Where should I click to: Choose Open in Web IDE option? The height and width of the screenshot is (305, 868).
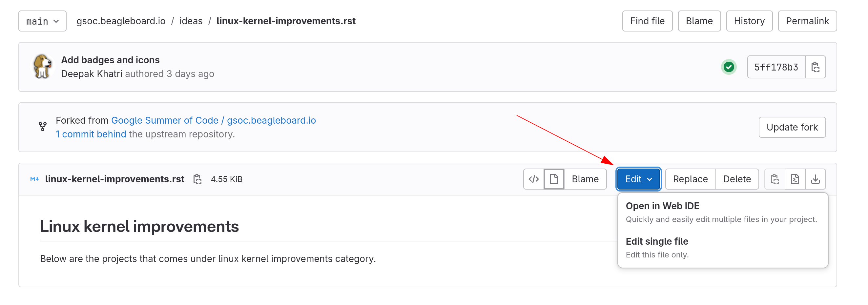[722, 213]
